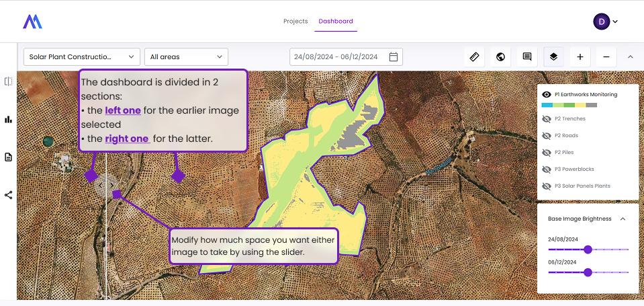
Task: Click the 06/12/2024 brightness slider handle
Action: [588, 272]
